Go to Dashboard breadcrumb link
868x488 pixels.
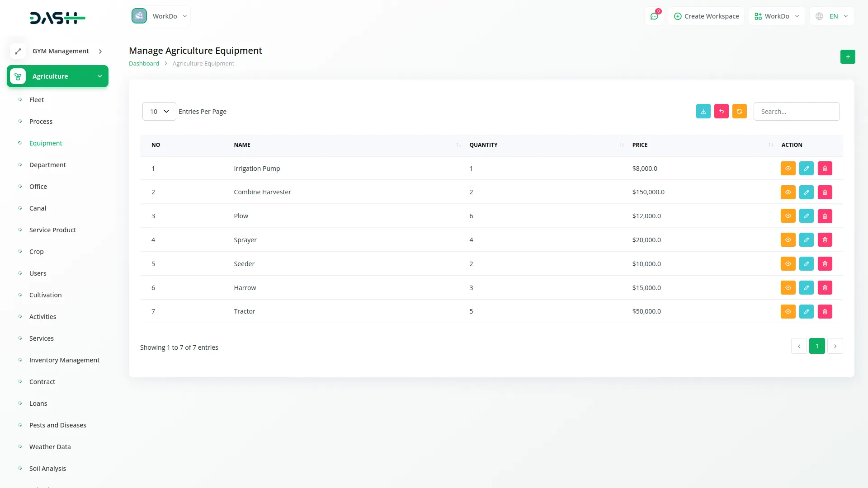pos(144,64)
